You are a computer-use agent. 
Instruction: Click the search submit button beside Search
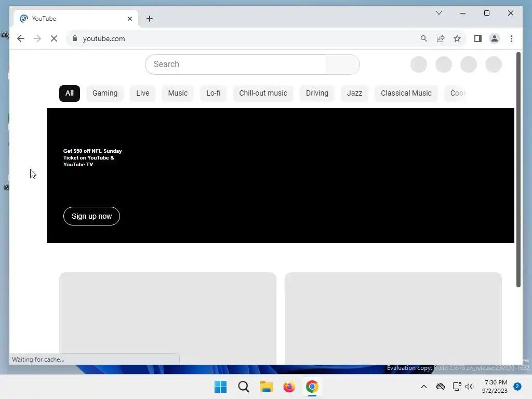click(x=343, y=64)
